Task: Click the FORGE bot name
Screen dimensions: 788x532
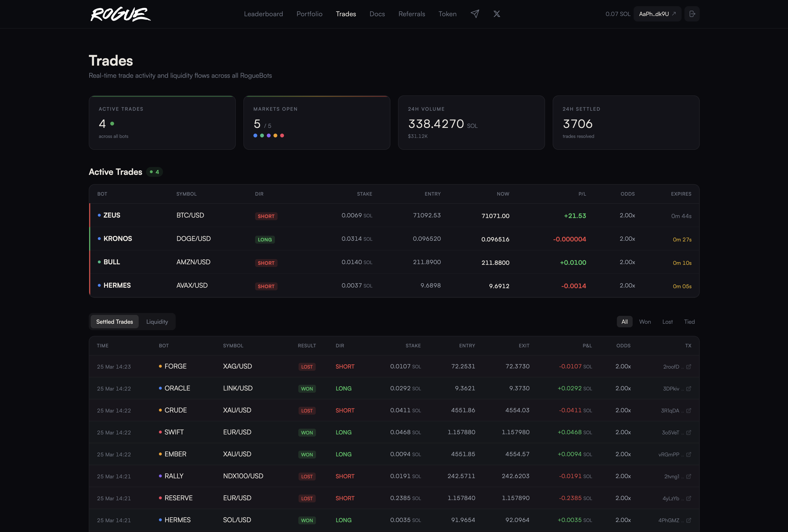Action: (x=175, y=366)
